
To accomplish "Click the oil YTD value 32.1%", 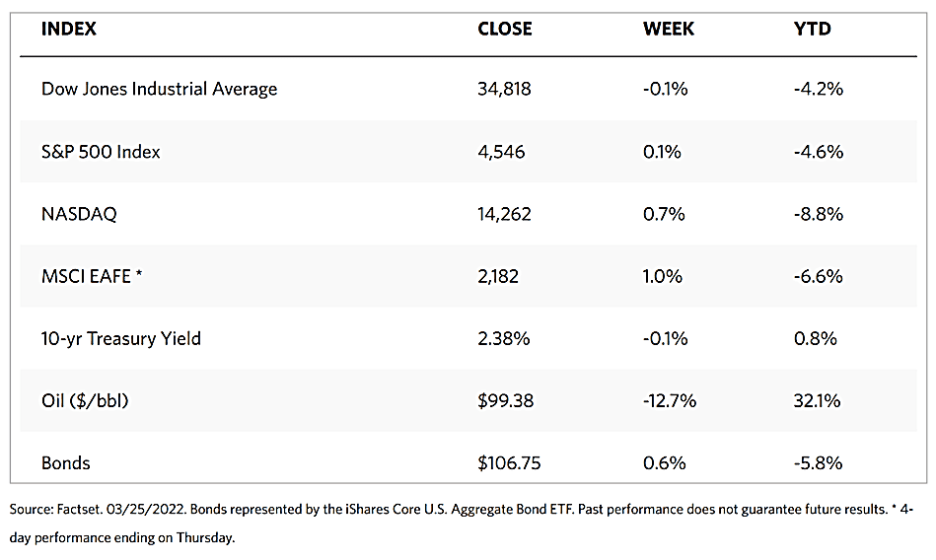I will [817, 400].
